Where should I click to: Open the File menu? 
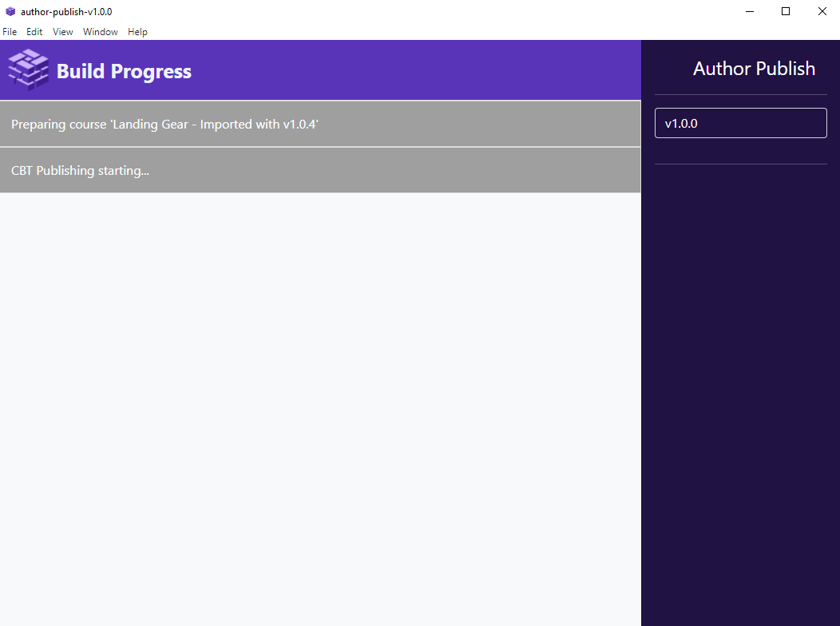click(10, 32)
